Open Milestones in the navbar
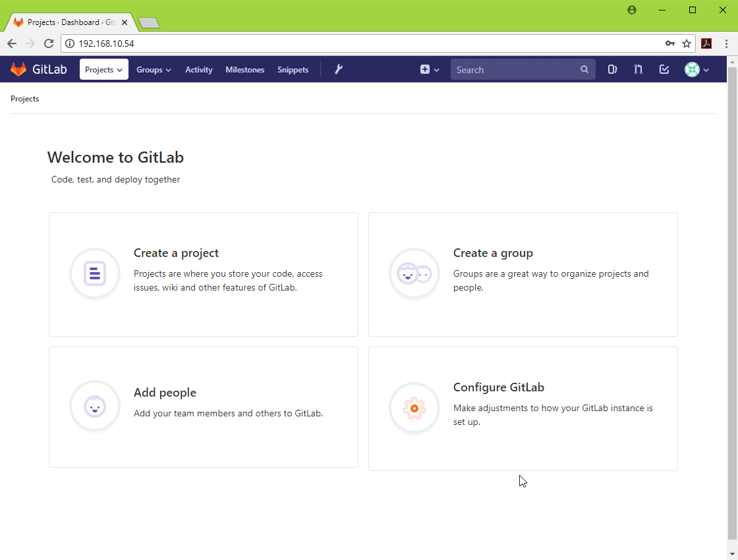 [x=244, y=69]
